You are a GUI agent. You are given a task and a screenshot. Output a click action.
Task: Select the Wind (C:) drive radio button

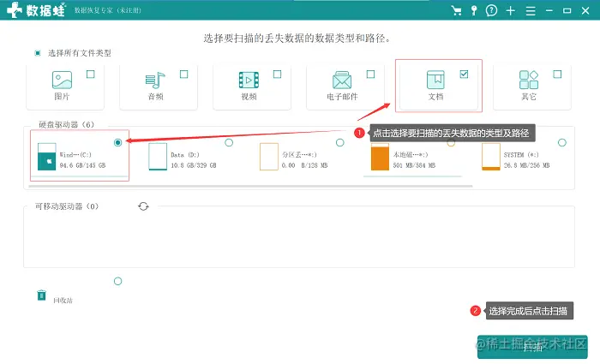(x=118, y=143)
